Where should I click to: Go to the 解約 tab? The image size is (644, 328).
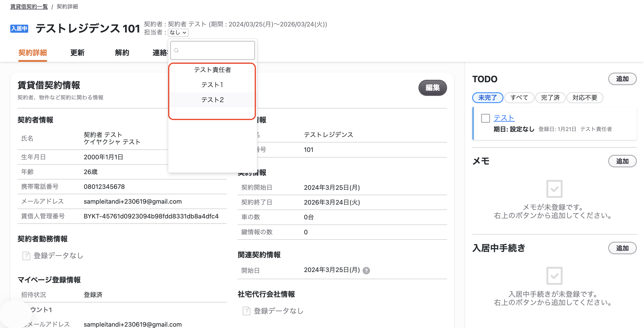(122, 53)
